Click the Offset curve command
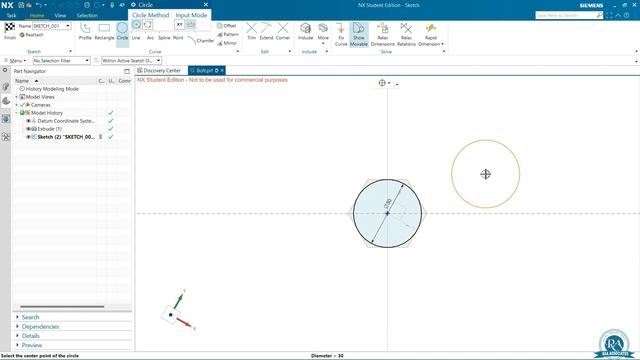This screenshot has width=640, height=360. pyautogui.click(x=227, y=26)
